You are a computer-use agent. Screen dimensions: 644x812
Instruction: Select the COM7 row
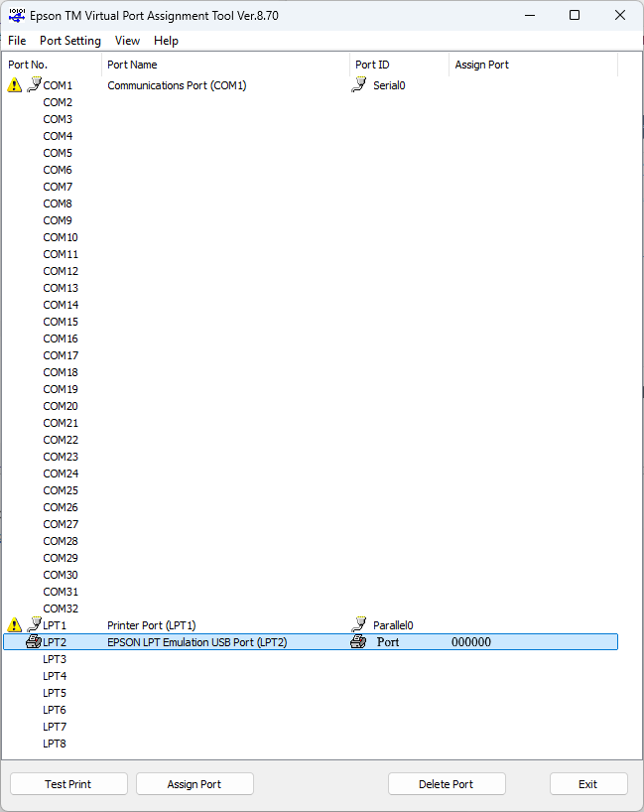(x=58, y=187)
